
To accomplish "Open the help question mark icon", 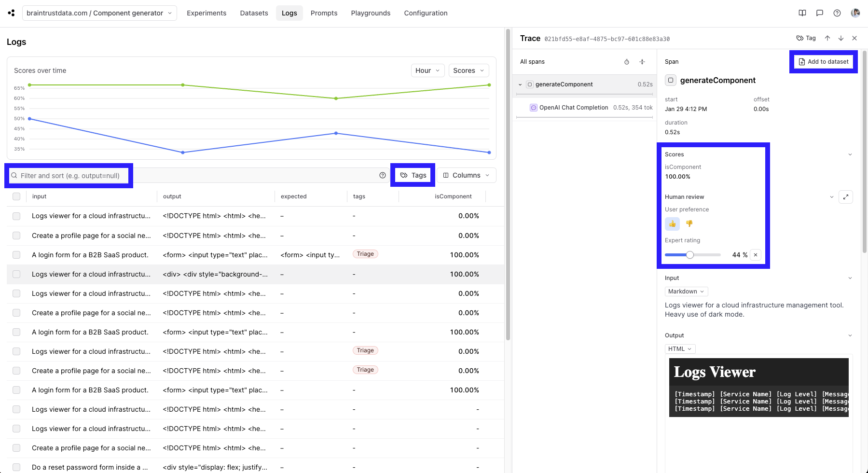I will [837, 13].
